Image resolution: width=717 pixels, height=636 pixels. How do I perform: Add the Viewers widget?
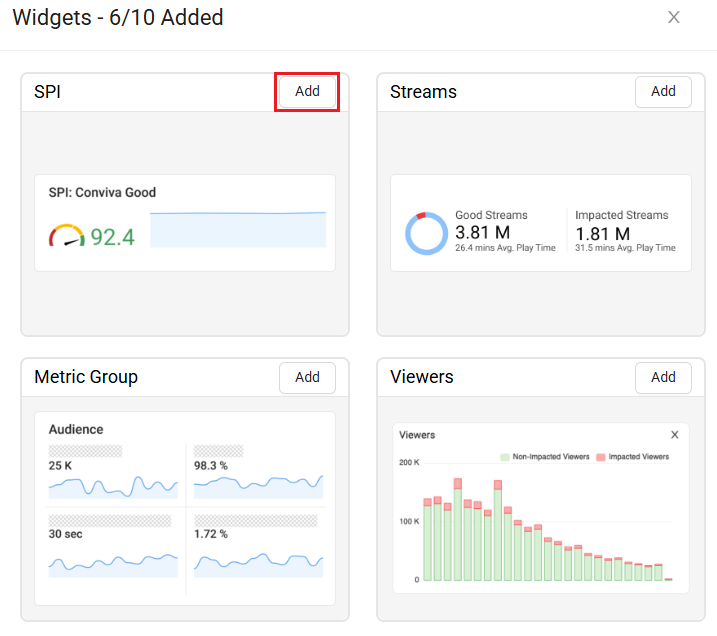[x=663, y=377]
